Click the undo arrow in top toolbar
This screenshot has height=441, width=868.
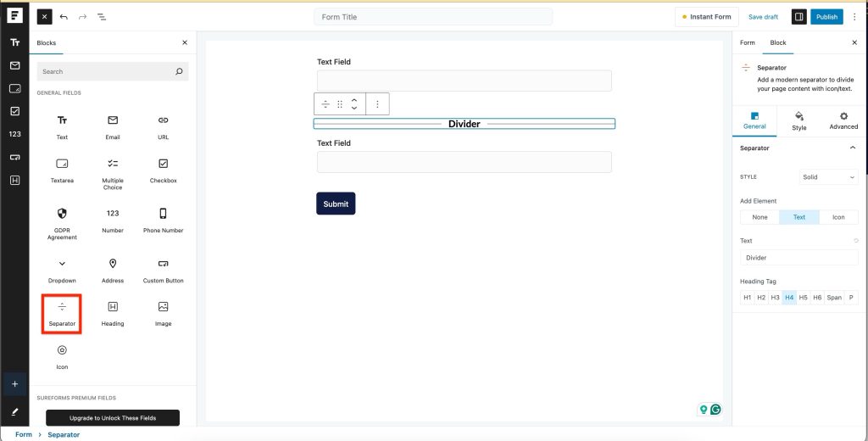pyautogui.click(x=64, y=17)
